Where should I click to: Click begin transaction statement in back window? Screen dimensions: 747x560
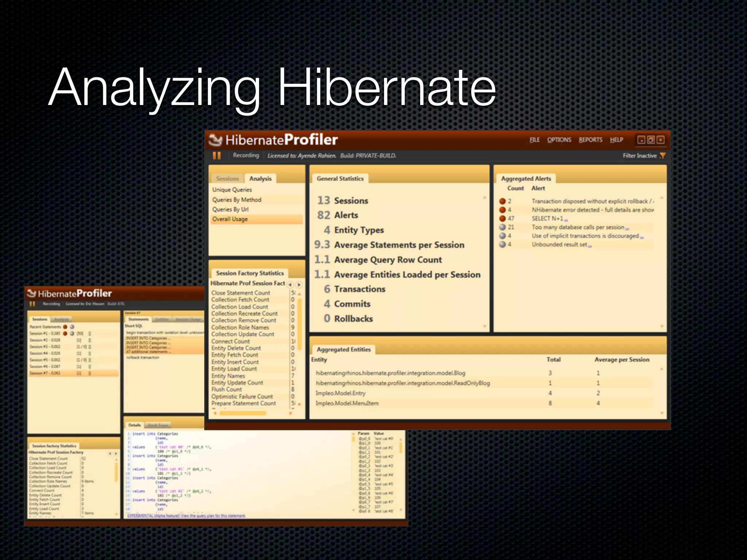165,332
